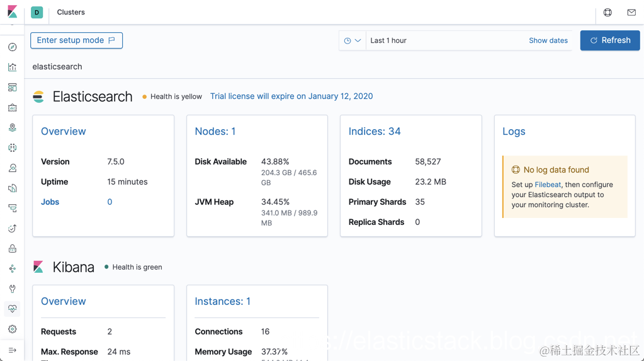
Task: Open Dev Tools via the sidebar wrench icon
Action: pos(13,289)
